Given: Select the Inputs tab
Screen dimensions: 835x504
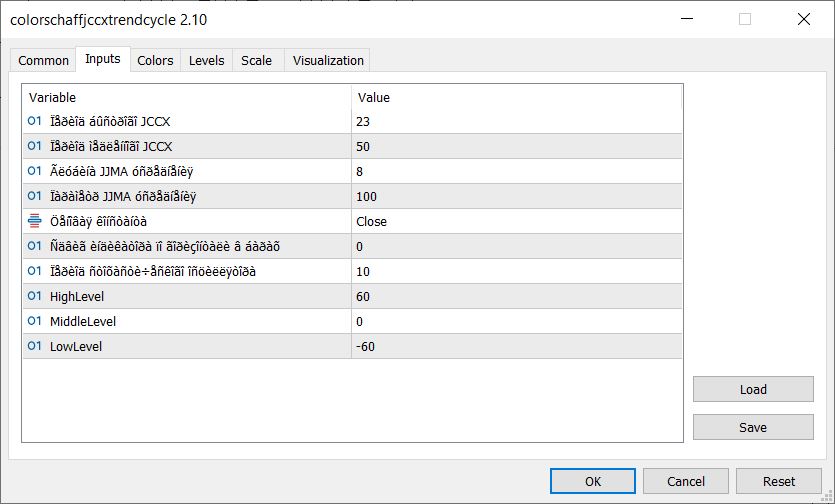Looking at the screenshot, I should click(103, 59).
